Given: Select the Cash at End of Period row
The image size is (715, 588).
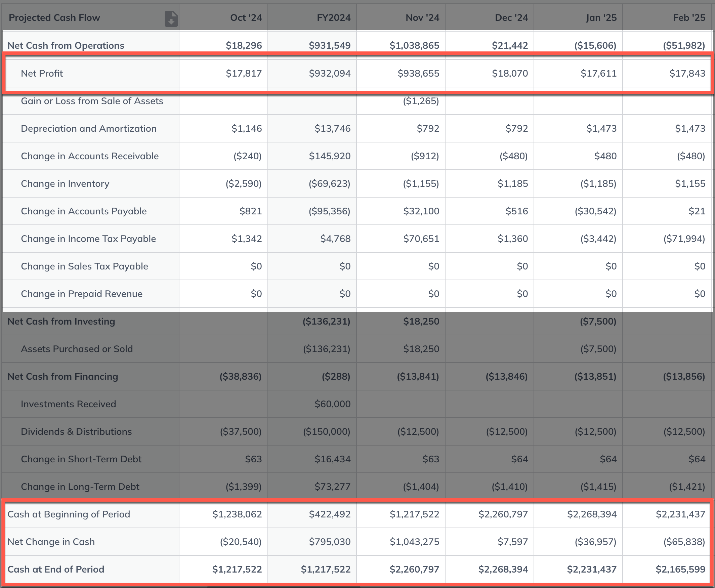Looking at the screenshot, I should pos(56,569).
